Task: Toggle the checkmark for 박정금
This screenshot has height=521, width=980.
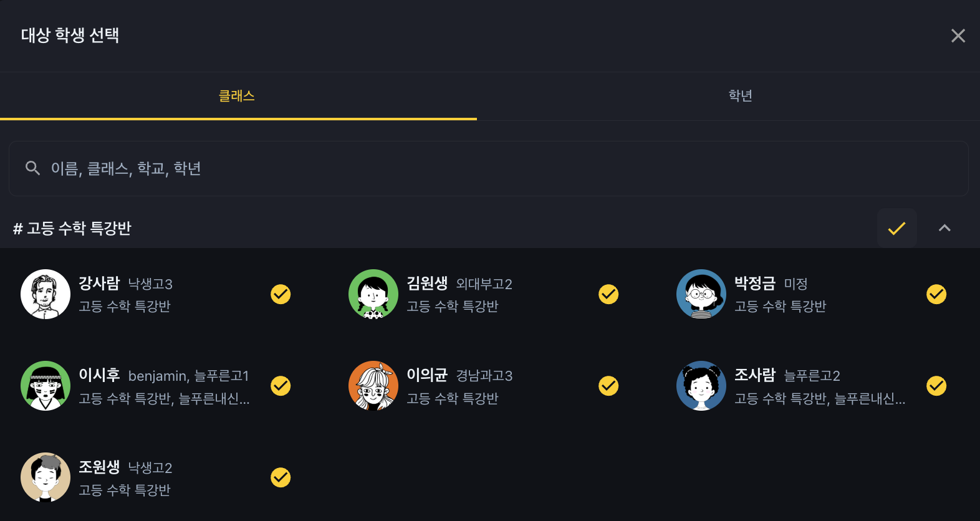Action: [936, 294]
